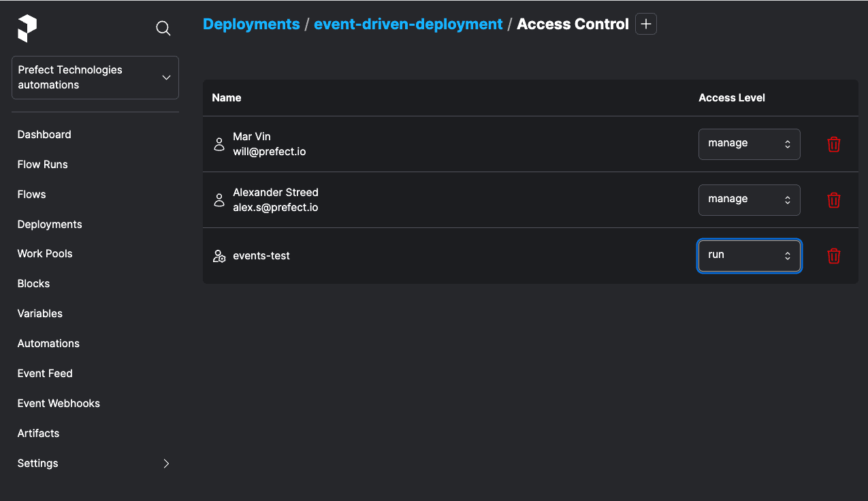
Task: Click the Deployments breadcrumb link
Action: (x=251, y=24)
